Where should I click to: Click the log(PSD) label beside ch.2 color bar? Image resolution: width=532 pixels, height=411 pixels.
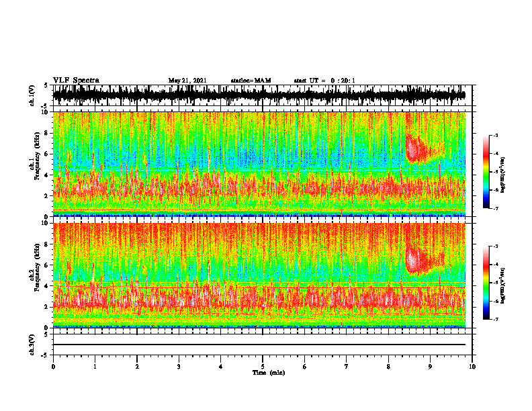coord(502,285)
